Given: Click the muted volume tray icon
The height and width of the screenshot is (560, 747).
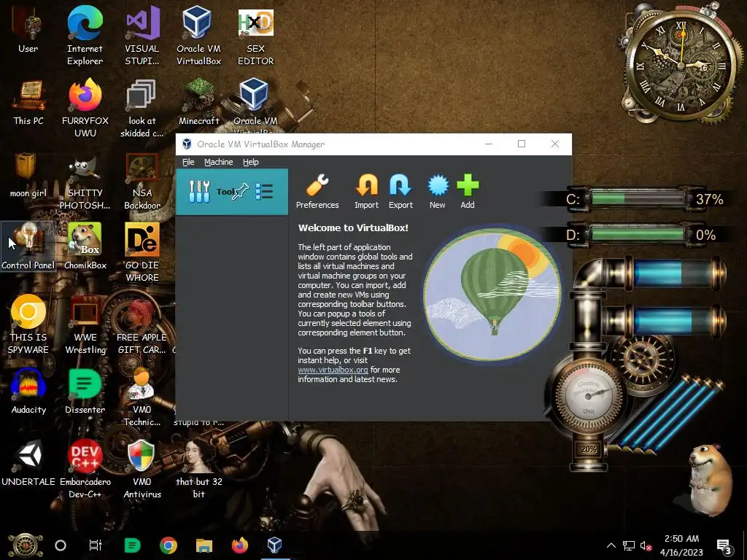Looking at the screenshot, I should tap(646, 545).
